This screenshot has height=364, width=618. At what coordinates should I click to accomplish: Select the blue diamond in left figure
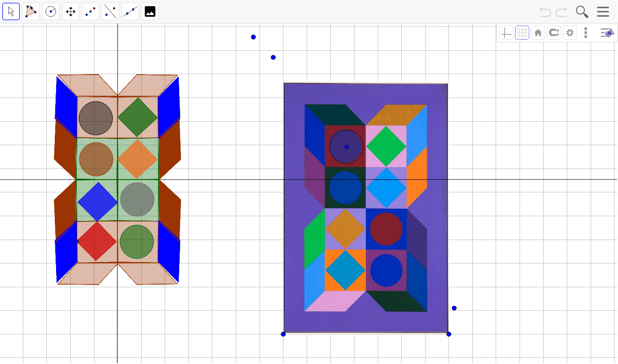click(98, 202)
